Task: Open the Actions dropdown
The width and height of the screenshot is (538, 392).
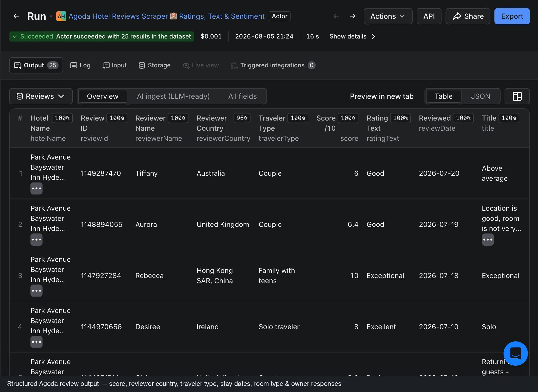Action: click(x=388, y=16)
